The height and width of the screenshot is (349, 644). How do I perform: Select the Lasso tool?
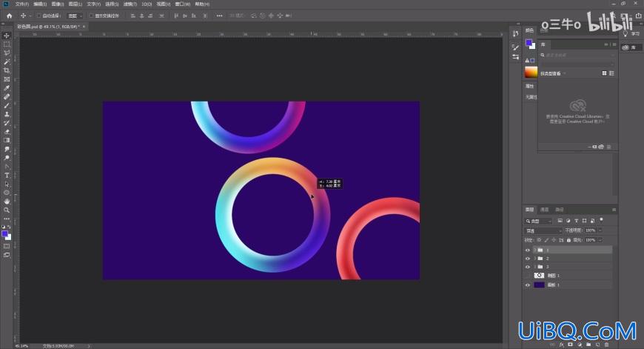point(7,53)
